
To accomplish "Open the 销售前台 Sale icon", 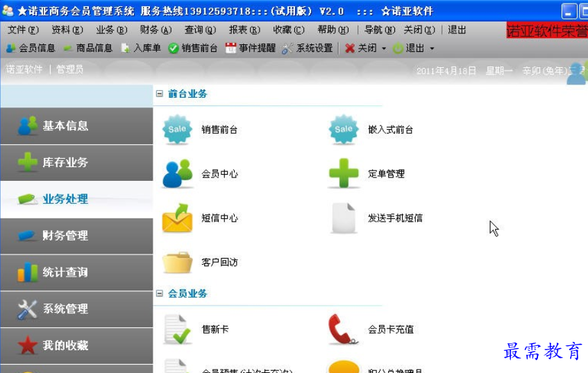I will coord(177,130).
